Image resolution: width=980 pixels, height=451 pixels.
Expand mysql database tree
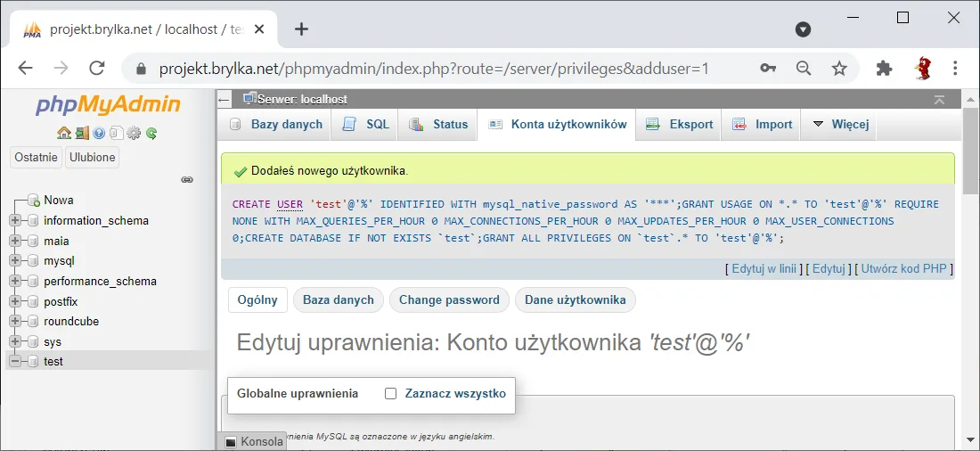coord(15,261)
